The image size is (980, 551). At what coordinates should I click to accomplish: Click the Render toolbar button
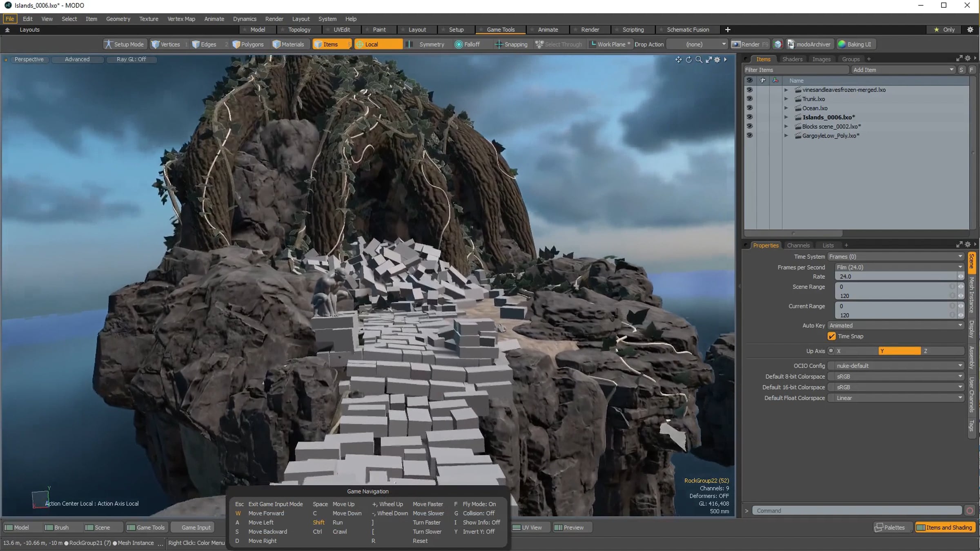[750, 44]
